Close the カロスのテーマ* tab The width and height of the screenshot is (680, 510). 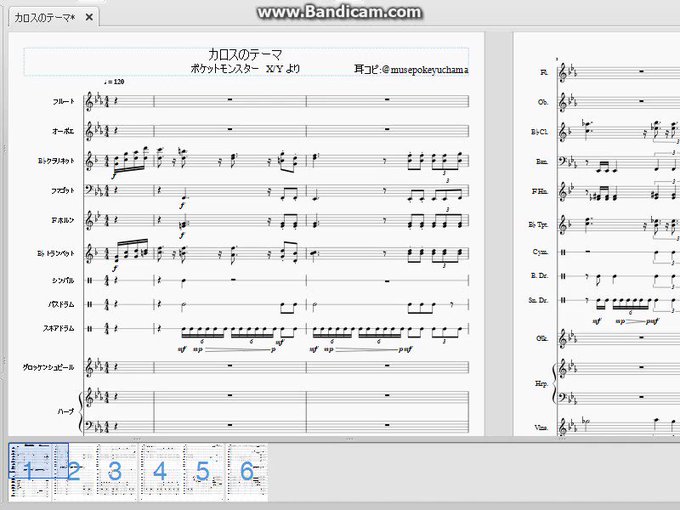click(x=89, y=18)
